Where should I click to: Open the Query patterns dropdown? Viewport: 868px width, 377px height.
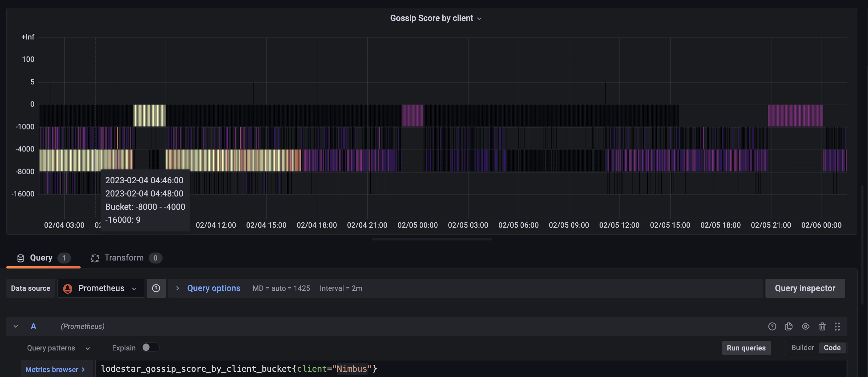[59, 348]
